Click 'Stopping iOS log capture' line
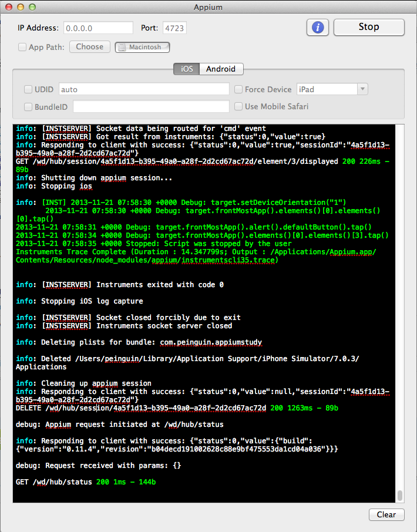This screenshot has width=417, height=532. pyautogui.click(x=79, y=301)
